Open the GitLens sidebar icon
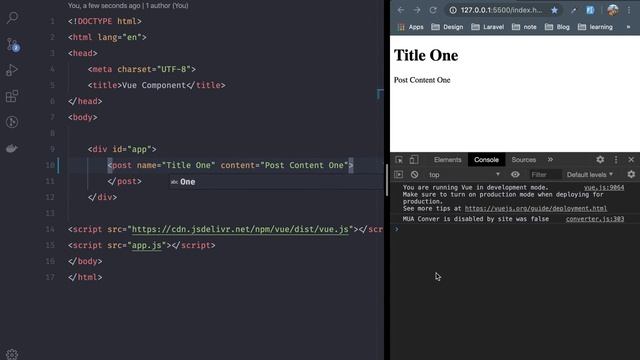The image size is (640, 360). pyautogui.click(x=12, y=122)
